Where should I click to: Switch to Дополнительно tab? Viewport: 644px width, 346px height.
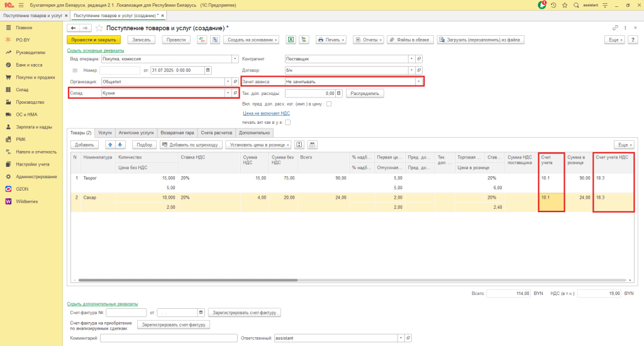(254, 133)
